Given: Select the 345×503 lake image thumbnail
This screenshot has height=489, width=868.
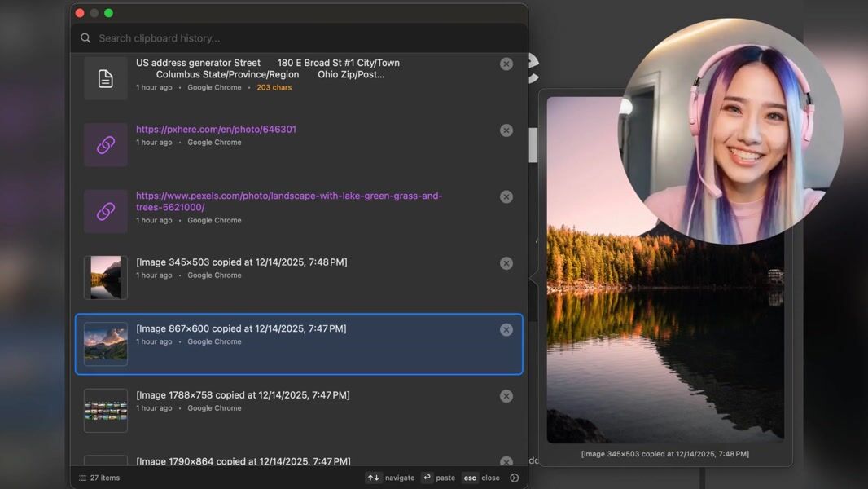Looking at the screenshot, I should pyautogui.click(x=106, y=277).
